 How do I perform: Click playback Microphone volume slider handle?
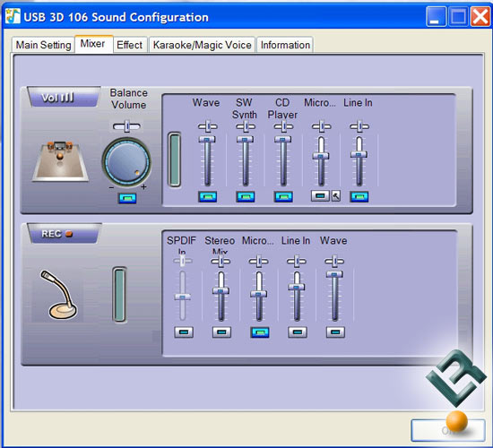click(321, 156)
